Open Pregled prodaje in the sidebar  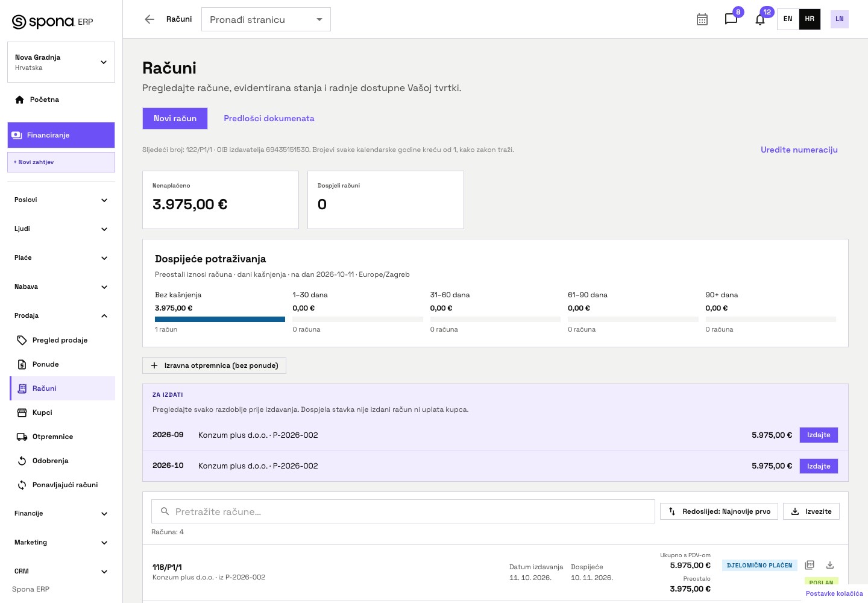[x=63, y=340]
